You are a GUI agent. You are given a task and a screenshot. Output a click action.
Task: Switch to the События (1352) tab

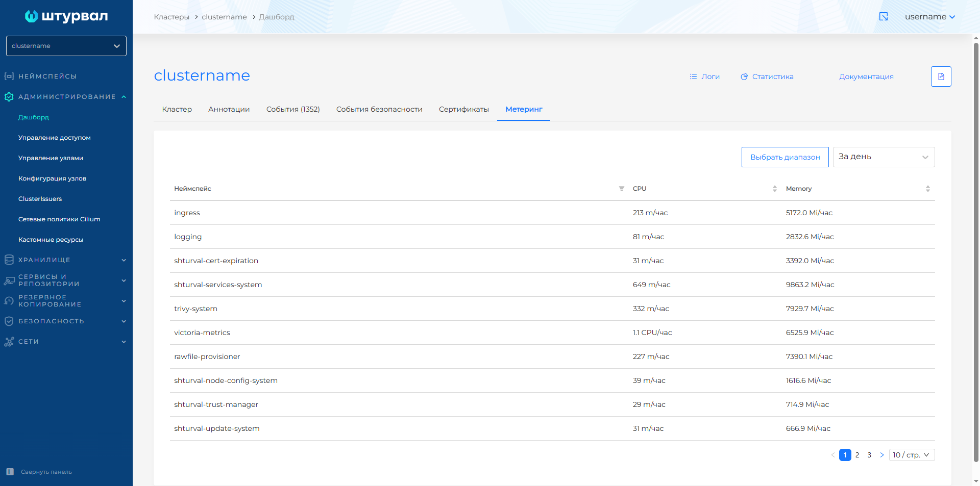[x=293, y=109]
